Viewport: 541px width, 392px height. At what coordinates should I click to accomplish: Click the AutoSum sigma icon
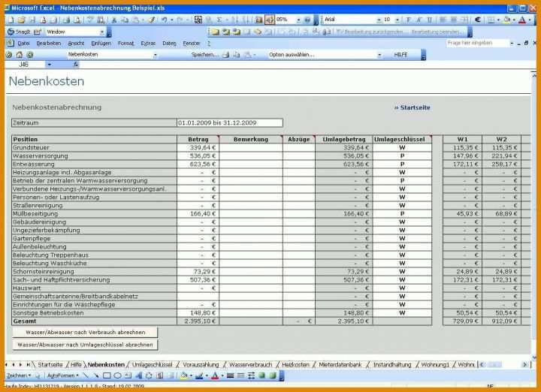click(x=219, y=20)
